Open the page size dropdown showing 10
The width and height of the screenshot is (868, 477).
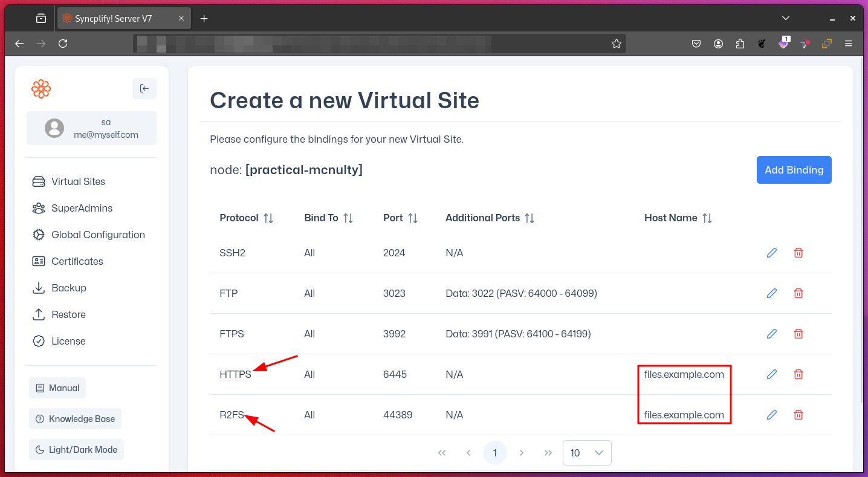coord(586,452)
